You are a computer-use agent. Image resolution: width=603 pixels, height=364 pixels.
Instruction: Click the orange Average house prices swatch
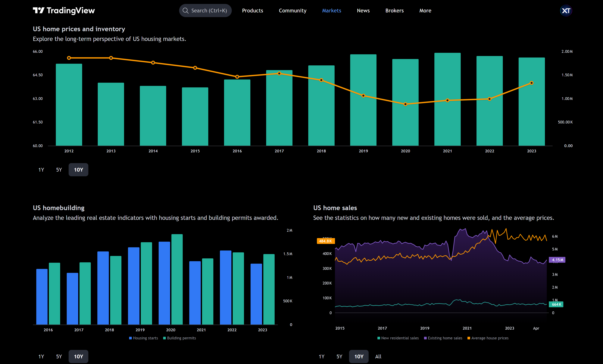tap(469, 338)
